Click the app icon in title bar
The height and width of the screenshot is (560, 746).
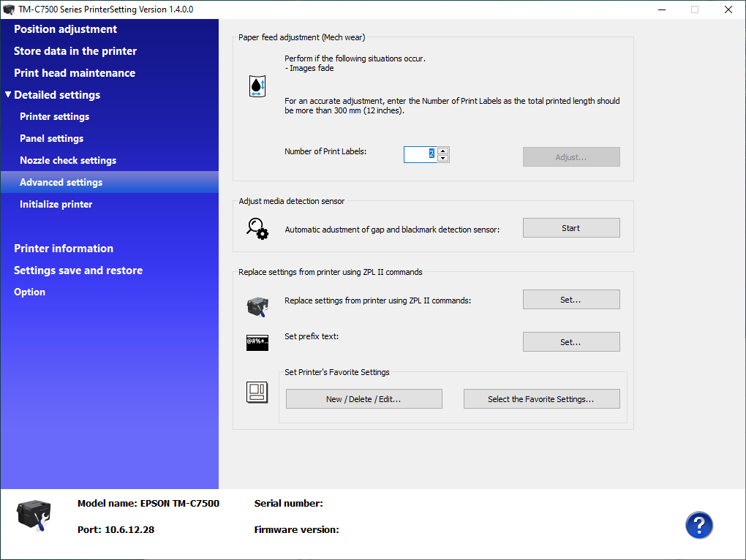click(9, 10)
